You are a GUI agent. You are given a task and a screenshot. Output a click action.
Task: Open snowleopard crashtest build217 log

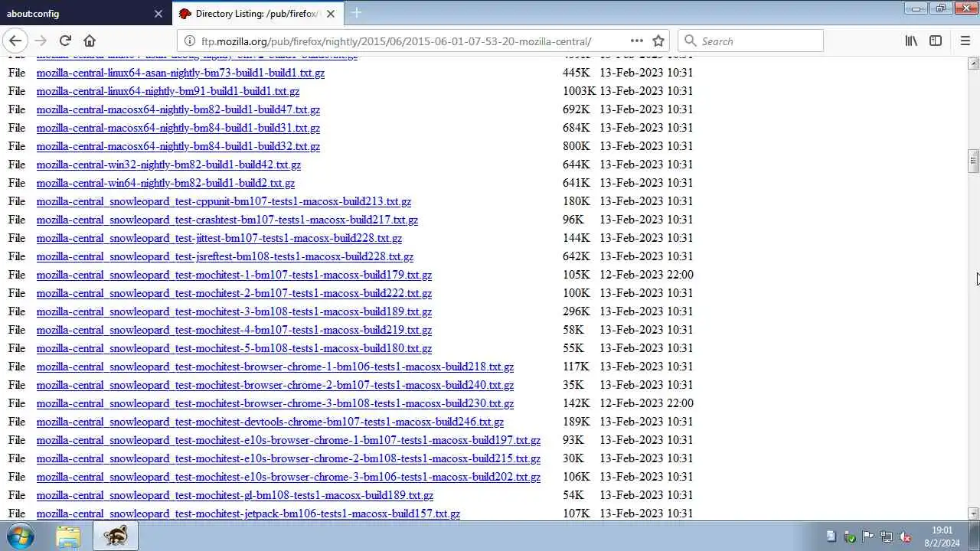coord(227,220)
